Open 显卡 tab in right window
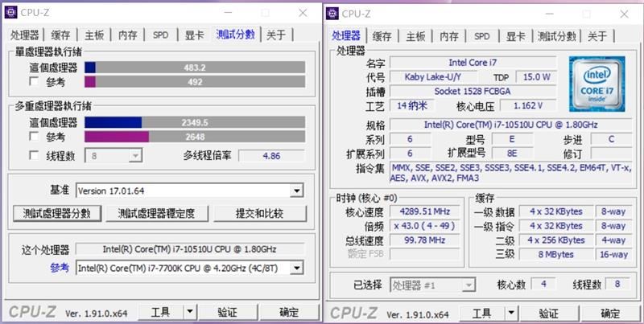The width and height of the screenshot is (644, 324). point(515,36)
